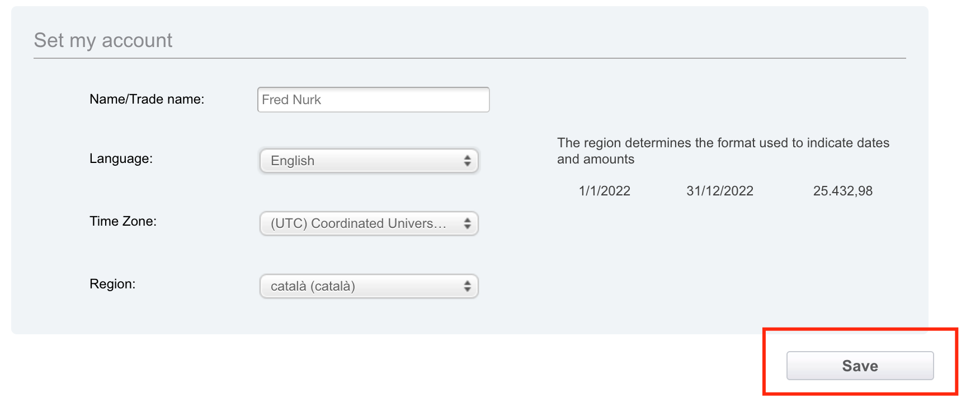
Task: Click the Save button
Action: pyautogui.click(x=860, y=366)
